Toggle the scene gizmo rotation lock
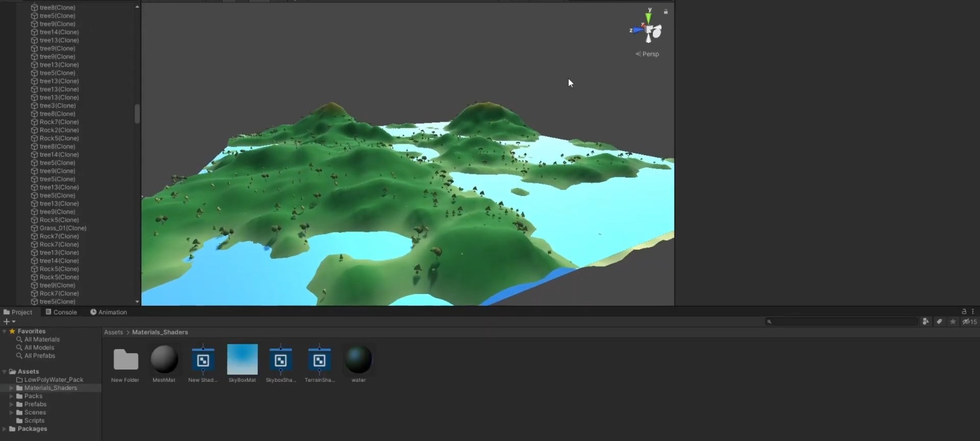Screen dimensions: 980x441 (x=666, y=11)
